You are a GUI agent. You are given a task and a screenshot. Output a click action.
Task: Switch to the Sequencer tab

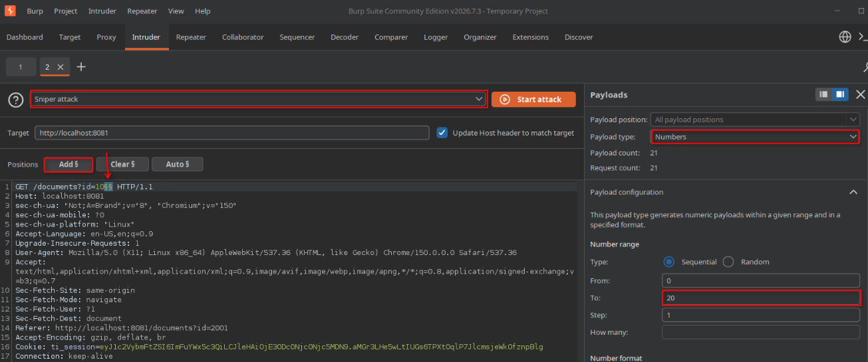click(x=297, y=37)
